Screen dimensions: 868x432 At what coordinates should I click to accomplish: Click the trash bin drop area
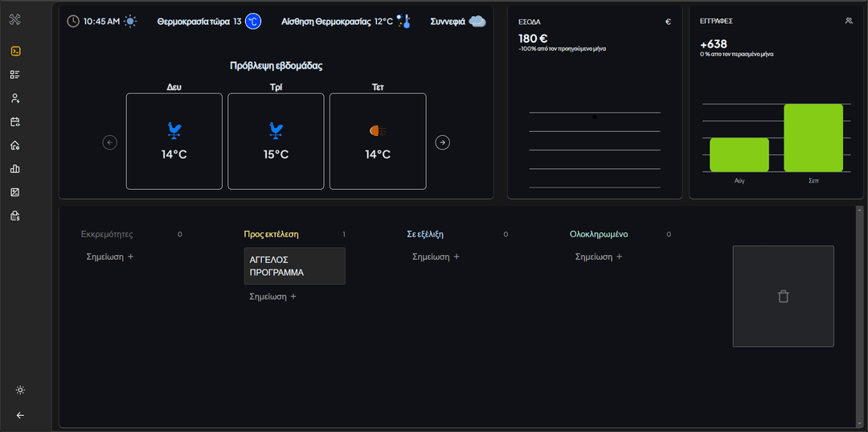point(783,296)
